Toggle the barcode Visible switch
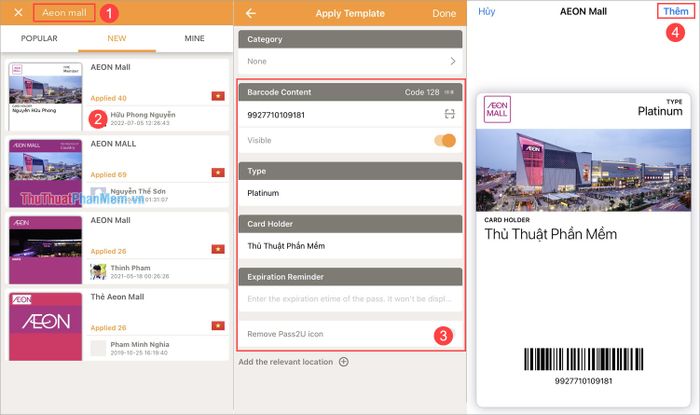Screen dimensions: 700x415 pyautogui.click(x=445, y=141)
